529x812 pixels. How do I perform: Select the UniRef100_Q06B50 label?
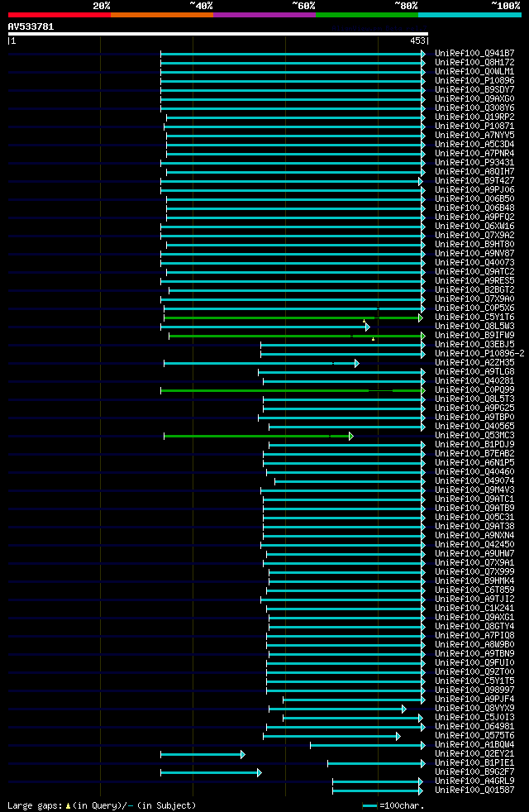[x=474, y=198]
